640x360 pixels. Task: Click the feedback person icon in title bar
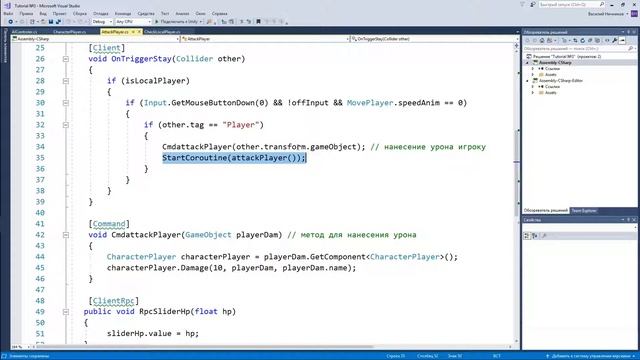coord(533,4)
